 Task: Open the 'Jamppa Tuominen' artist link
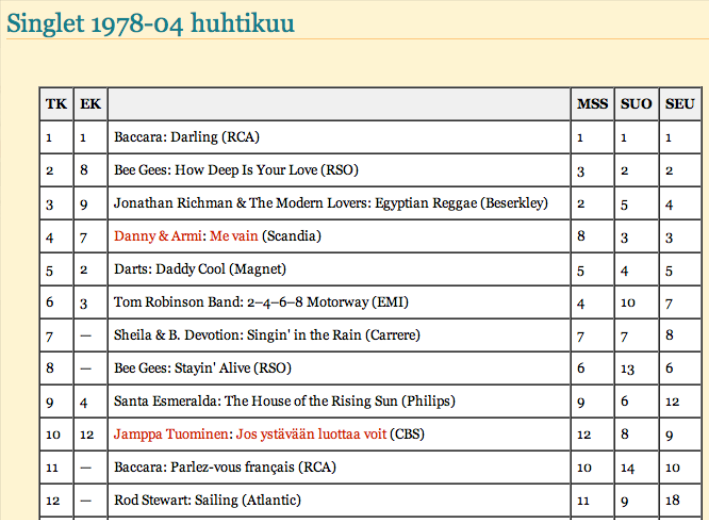coord(171,434)
